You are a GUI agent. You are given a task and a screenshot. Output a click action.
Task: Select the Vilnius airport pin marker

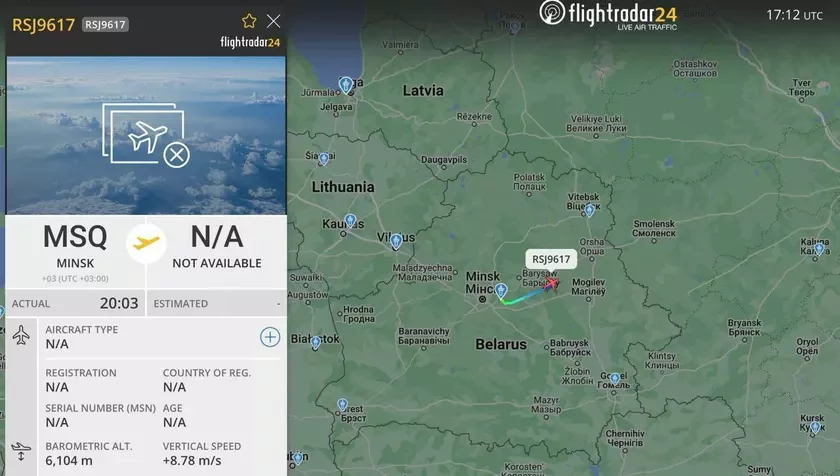click(396, 241)
